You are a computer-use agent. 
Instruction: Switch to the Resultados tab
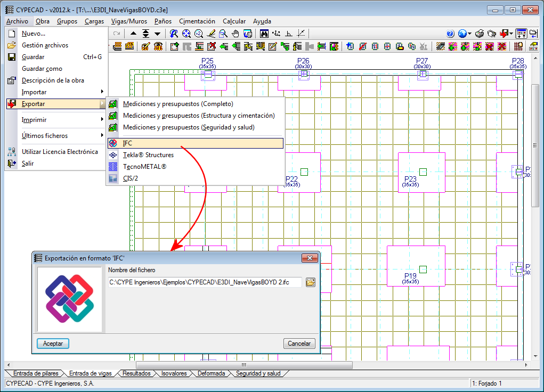click(x=136, y=373)
